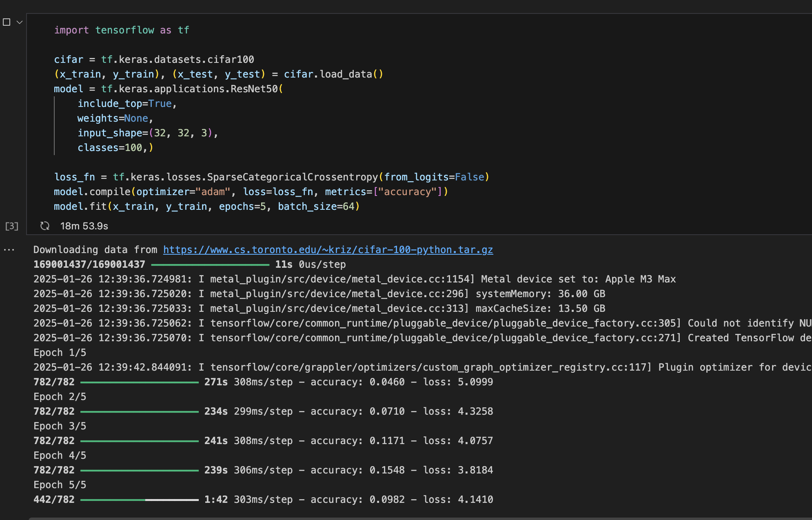Open the output's three-dot more actions menu

coord(9,250)
